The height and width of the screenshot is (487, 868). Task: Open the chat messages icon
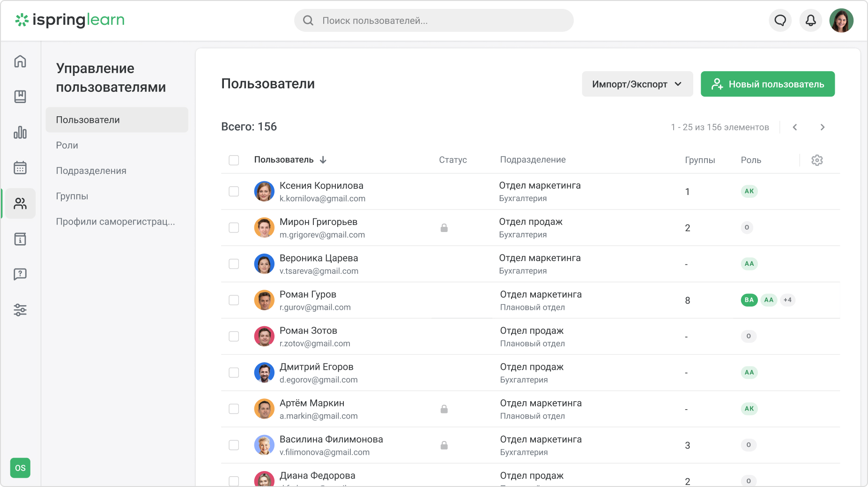[780, 21]
